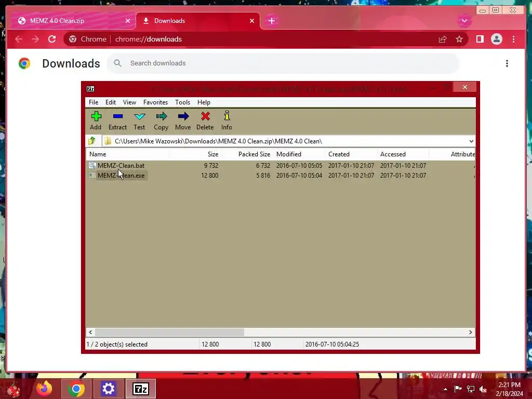Viewport: 532px width, 399px height.
Task: Open the File menu
Action: 94,102
